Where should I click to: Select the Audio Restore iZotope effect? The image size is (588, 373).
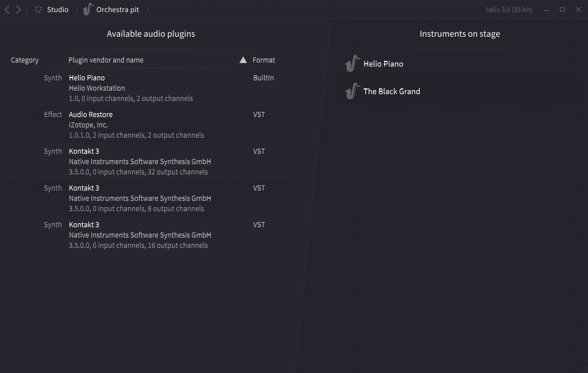tap(151, 125)
